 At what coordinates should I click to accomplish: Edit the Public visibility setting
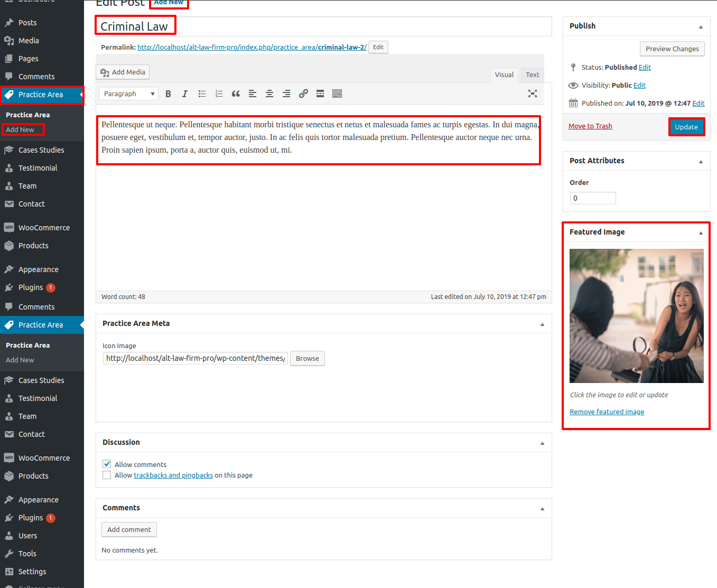(639, 85)
